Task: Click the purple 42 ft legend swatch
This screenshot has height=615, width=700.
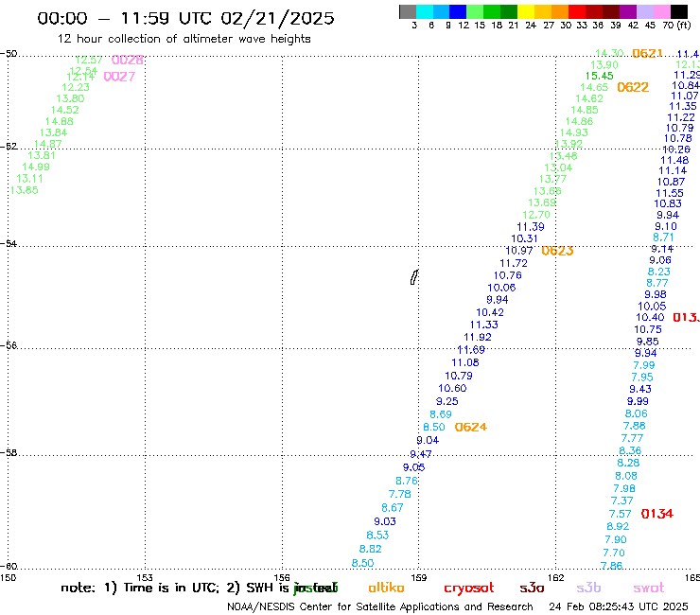Action: 628,12
